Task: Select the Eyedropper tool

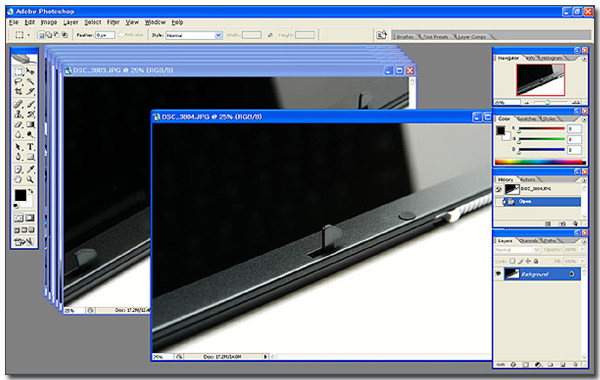Action: click(x=30, y=169)
